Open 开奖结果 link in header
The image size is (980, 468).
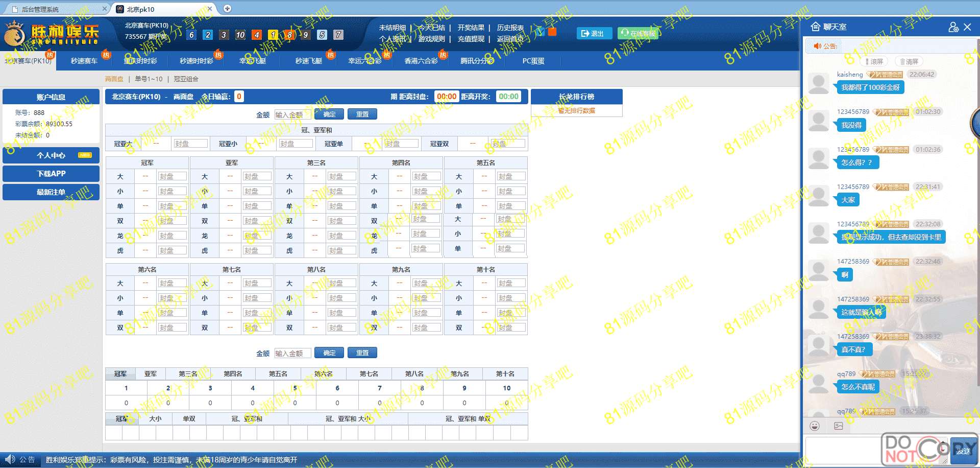[x=471, y=28]
